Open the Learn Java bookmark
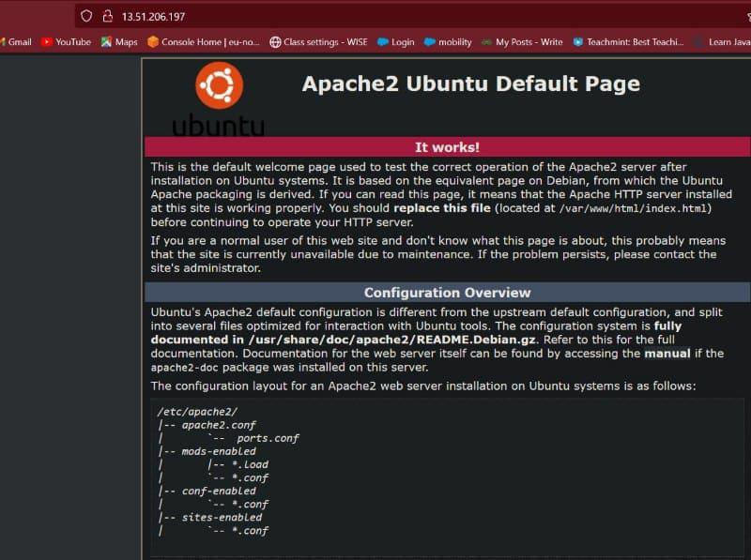This screenshot has width=751, height=560. click(723, 42)
